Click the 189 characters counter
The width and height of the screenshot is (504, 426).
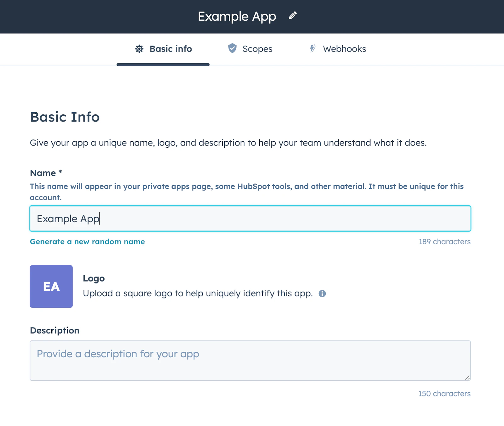click(x=444, y=242)
